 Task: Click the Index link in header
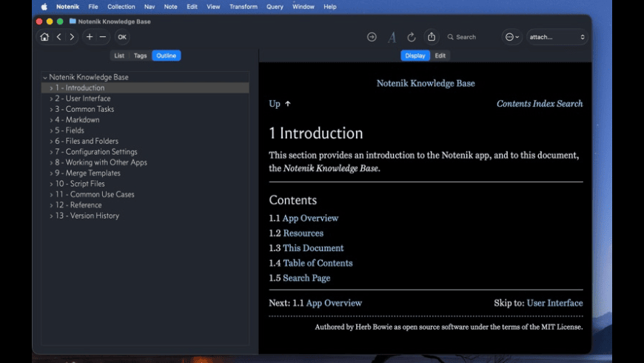click(543, 104)
